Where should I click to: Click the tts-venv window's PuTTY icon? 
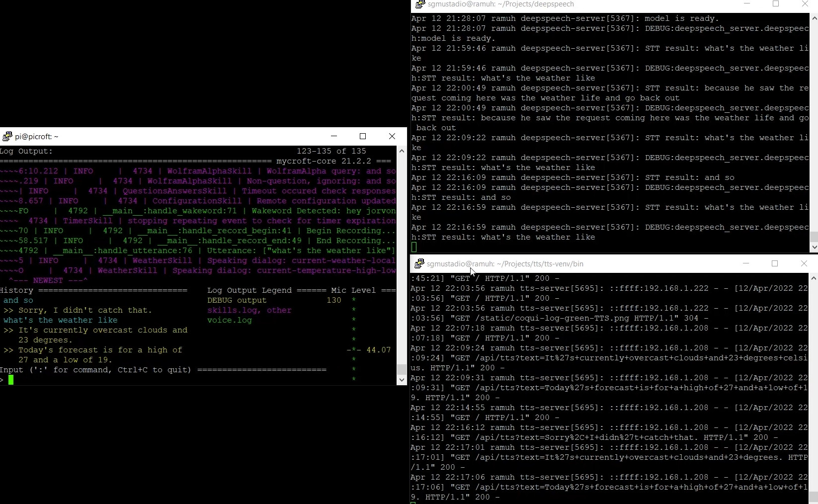(x=419, y=264)
